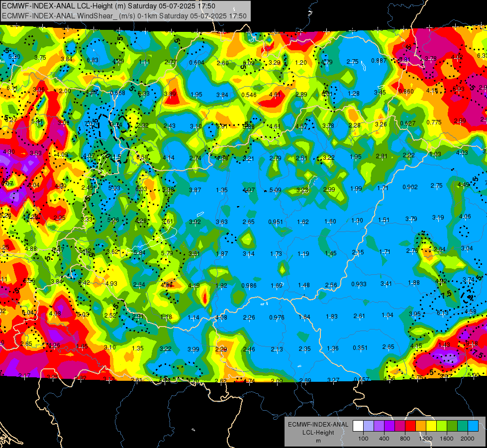Select the teal legend swatch

463,426
